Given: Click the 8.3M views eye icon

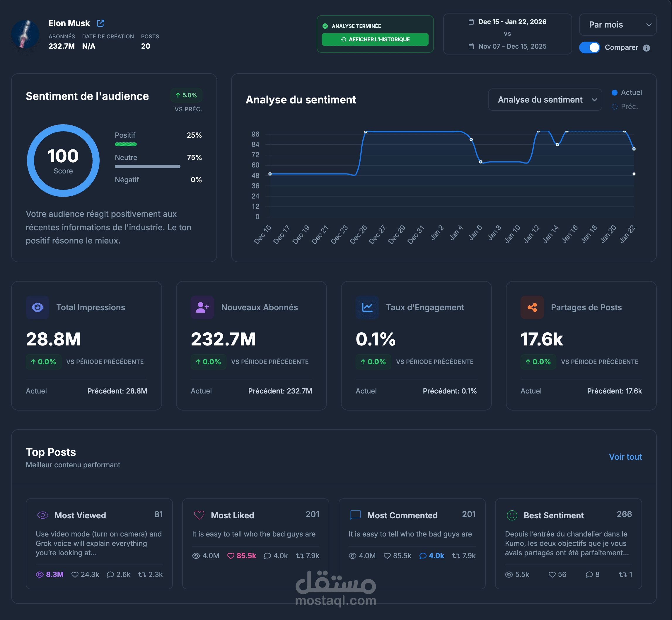Looking at the screenshot, I should pos(40,574).
